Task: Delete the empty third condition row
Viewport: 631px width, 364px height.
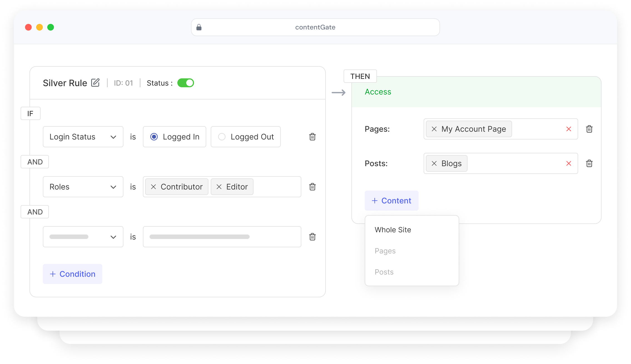Action: (312, 237)
